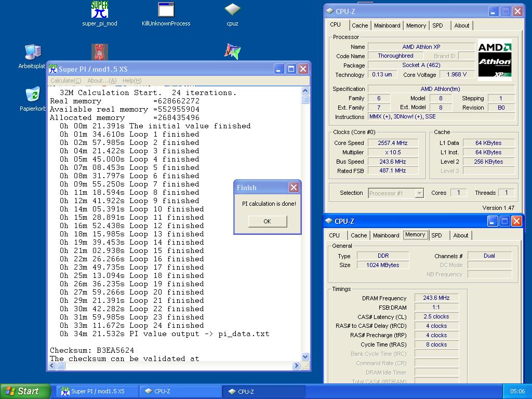Click the Level 2 cache value 256 KBytes
The height and width of the screenshot is (399, 532).
(x=488, y=162)
